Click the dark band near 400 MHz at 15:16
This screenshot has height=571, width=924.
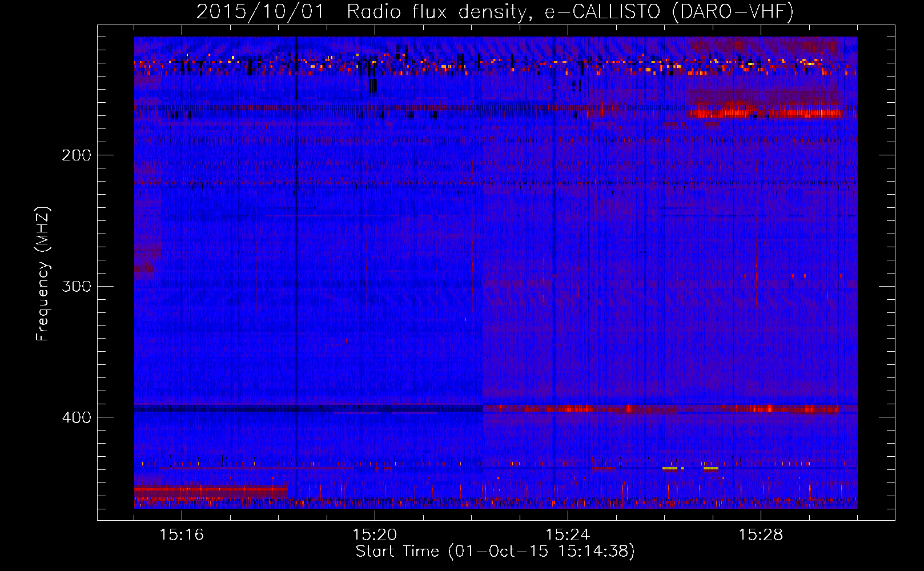(x=183, y=409)
